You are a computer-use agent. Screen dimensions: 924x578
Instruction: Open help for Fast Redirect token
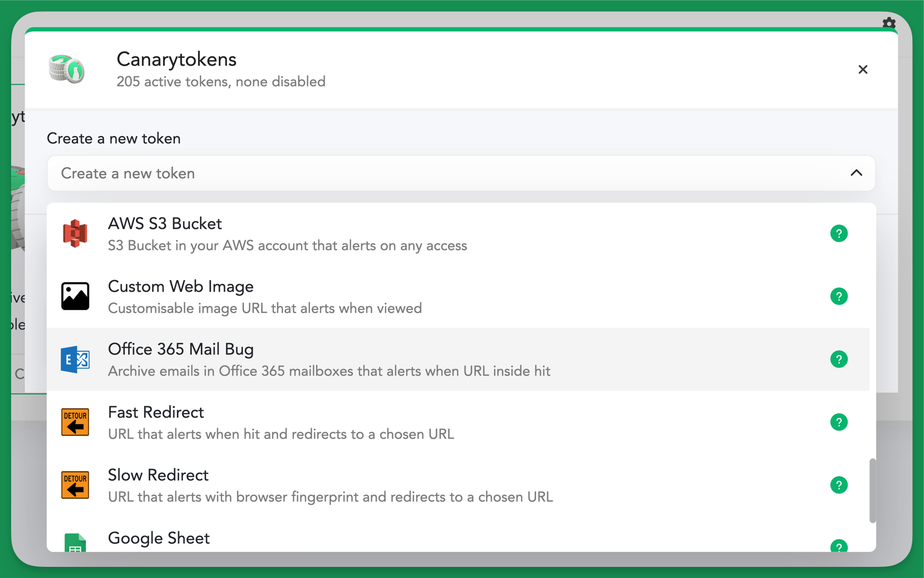(839, 422)
